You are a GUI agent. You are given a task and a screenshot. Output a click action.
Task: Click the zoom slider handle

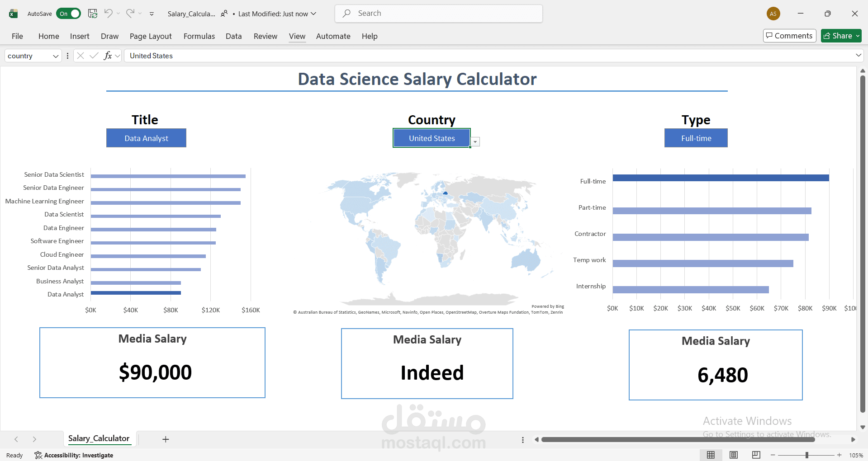pos(807,455)
